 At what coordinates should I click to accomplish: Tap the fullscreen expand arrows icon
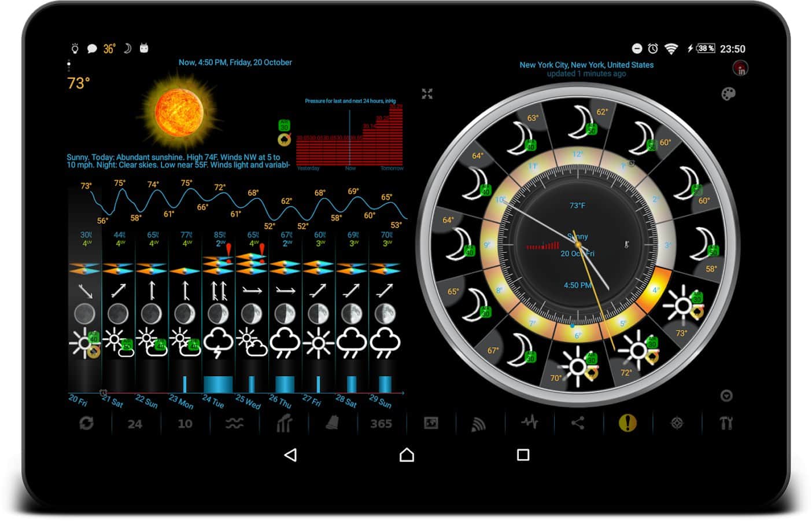pos(427,94)
